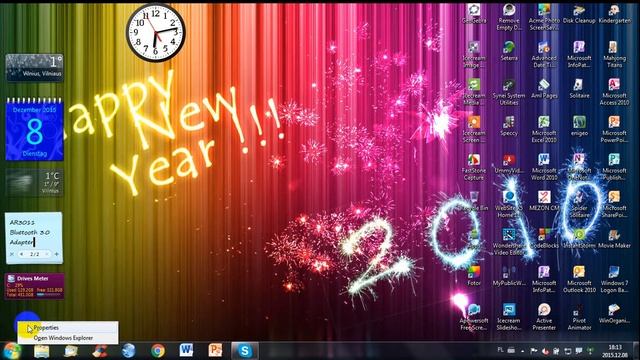Switch to Skype in the taskbar

point(244,351)
